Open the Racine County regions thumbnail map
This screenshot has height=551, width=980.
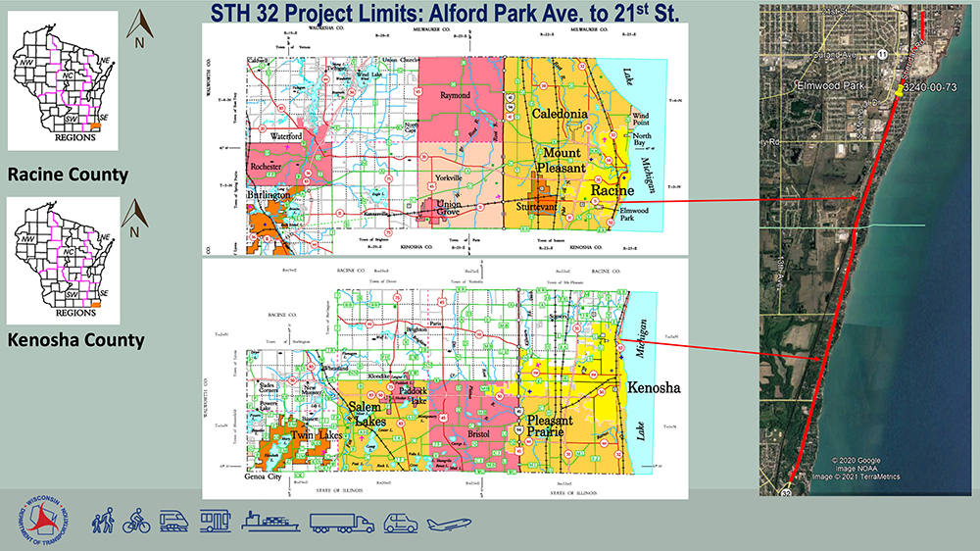click(x=63, y=80)
